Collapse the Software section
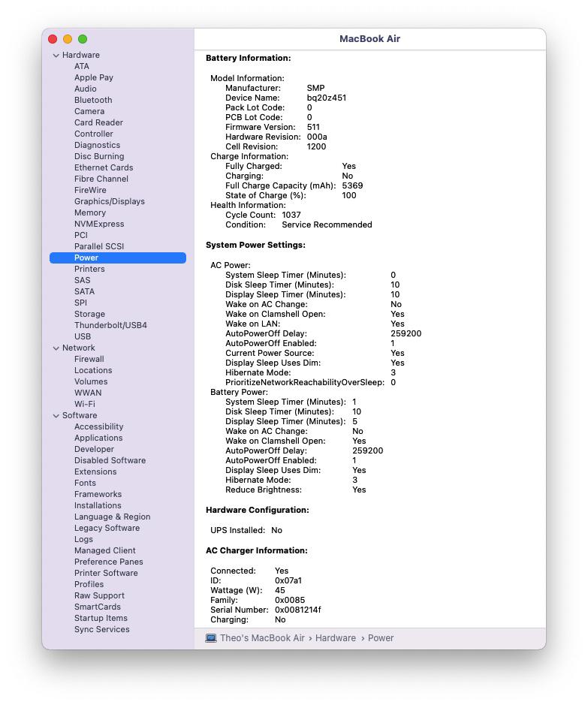The image size is (588, 705). 56,416
